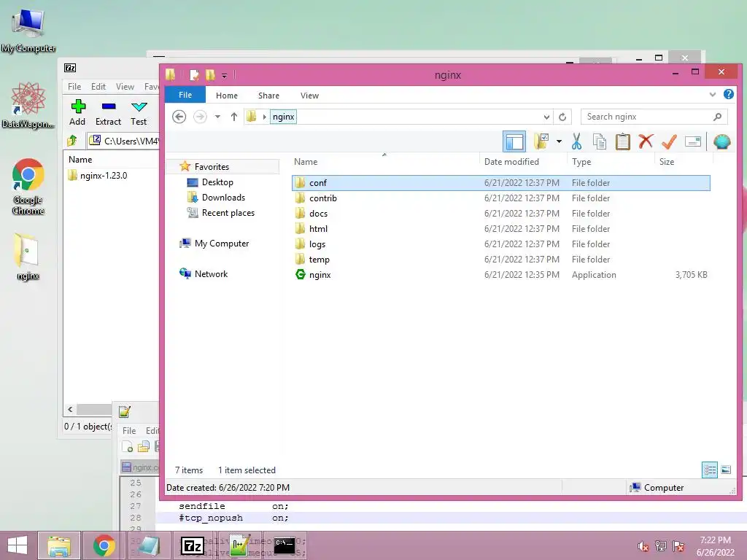This screenshot has height=560, width=747.
Task: Open View menu in 7-Zip window
Action: click(x=125, y=87)
